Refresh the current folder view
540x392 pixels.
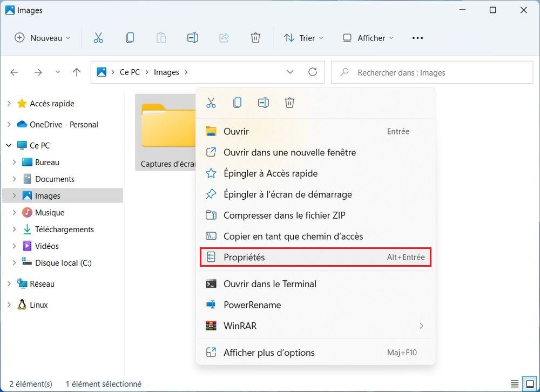(x=312, y=72)
